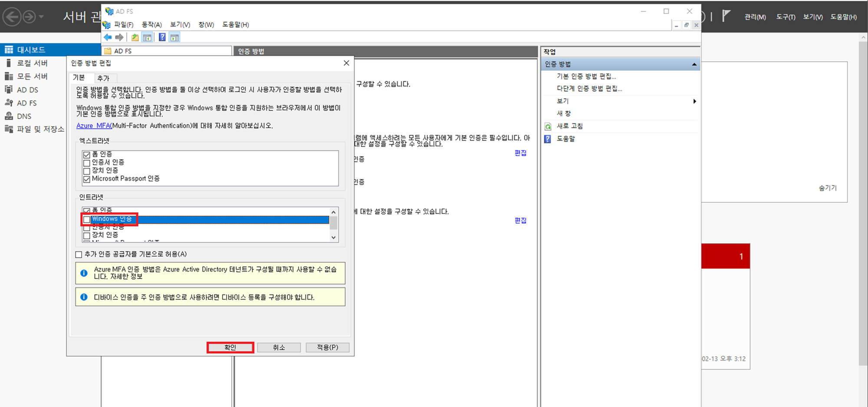The image size is (868, 407).
Task: Click 기본 인증 방법 편집... action
Action: point(586,76)
